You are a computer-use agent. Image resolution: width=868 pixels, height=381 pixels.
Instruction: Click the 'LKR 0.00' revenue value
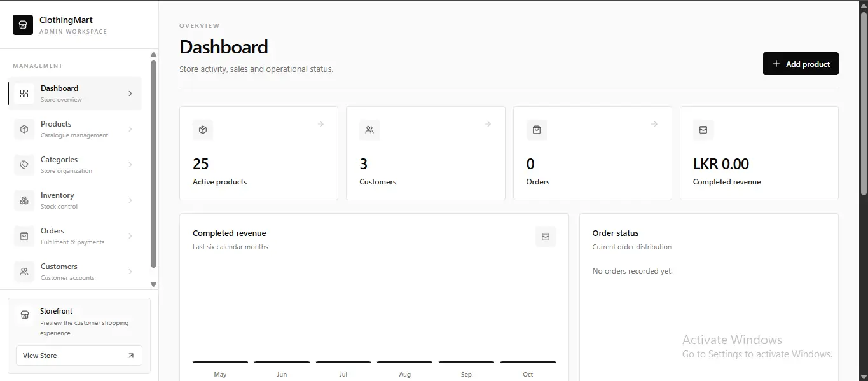(721, 164)
